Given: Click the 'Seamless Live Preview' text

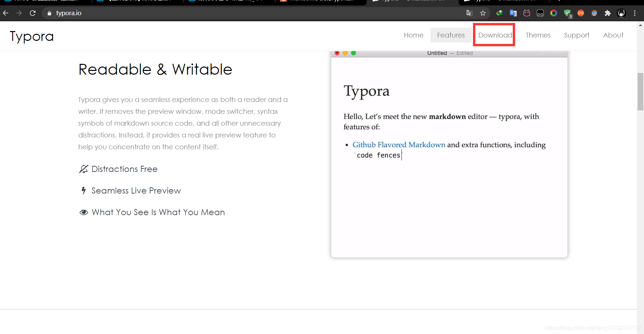Looking at the screenshot, I should point(136,191).
